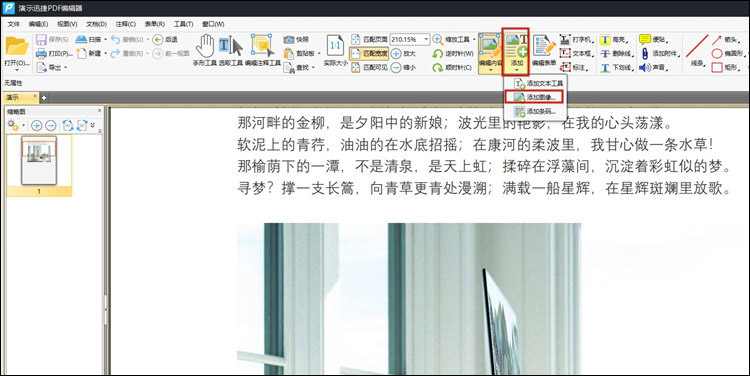This screenshot has width=750, height=376.
Task: Click the Add Attachment paperclip icon
Action: click(x=645, y=54)
